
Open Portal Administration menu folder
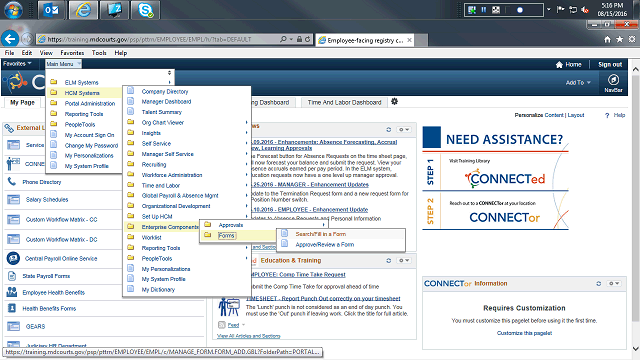[x=90, y=103]
